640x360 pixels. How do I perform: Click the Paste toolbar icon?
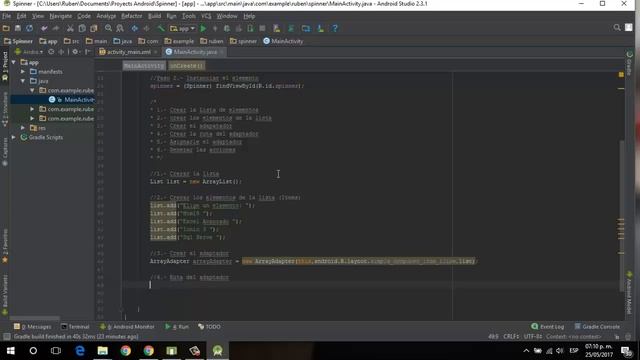pos(94,28)
